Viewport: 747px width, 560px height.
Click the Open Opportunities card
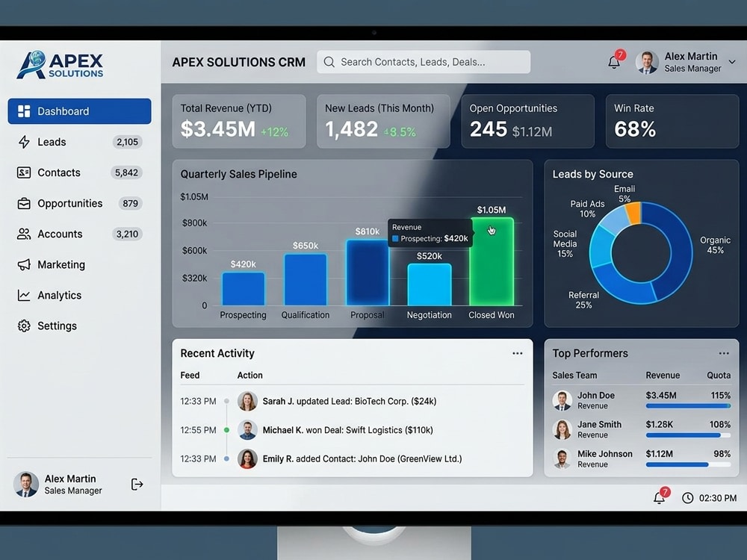point(528,121)
